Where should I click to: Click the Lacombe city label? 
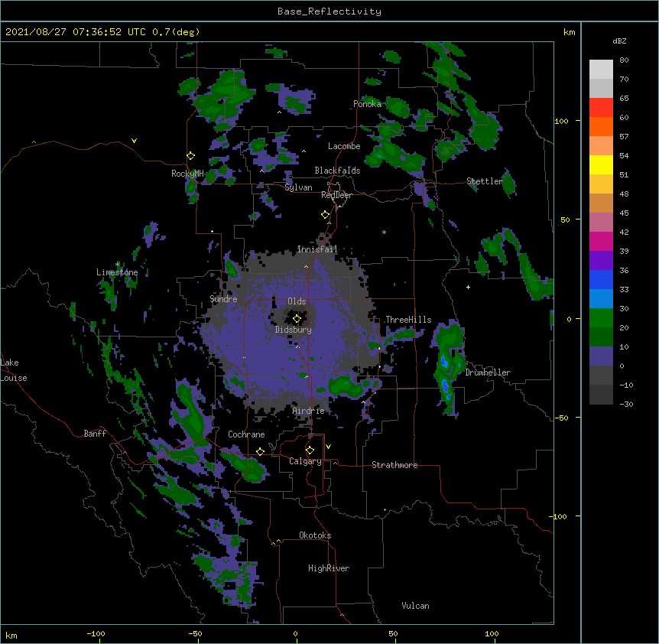[x=344, y=146]
